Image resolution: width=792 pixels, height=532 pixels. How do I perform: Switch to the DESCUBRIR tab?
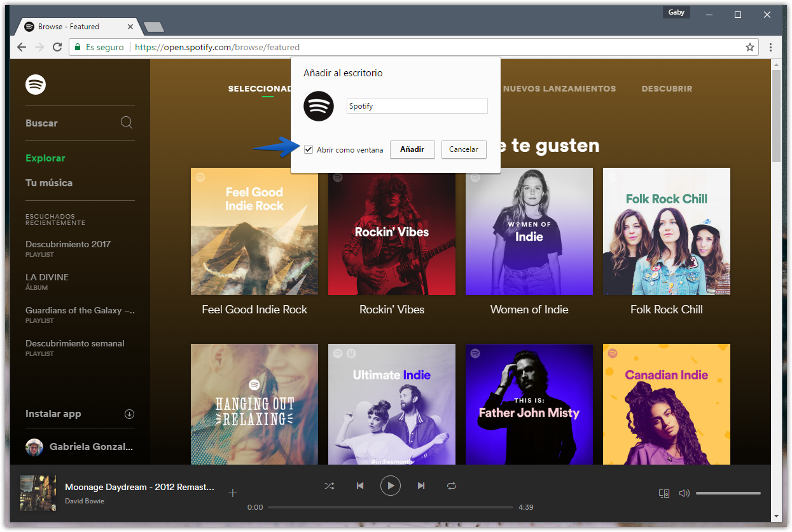tap(667, 89)
